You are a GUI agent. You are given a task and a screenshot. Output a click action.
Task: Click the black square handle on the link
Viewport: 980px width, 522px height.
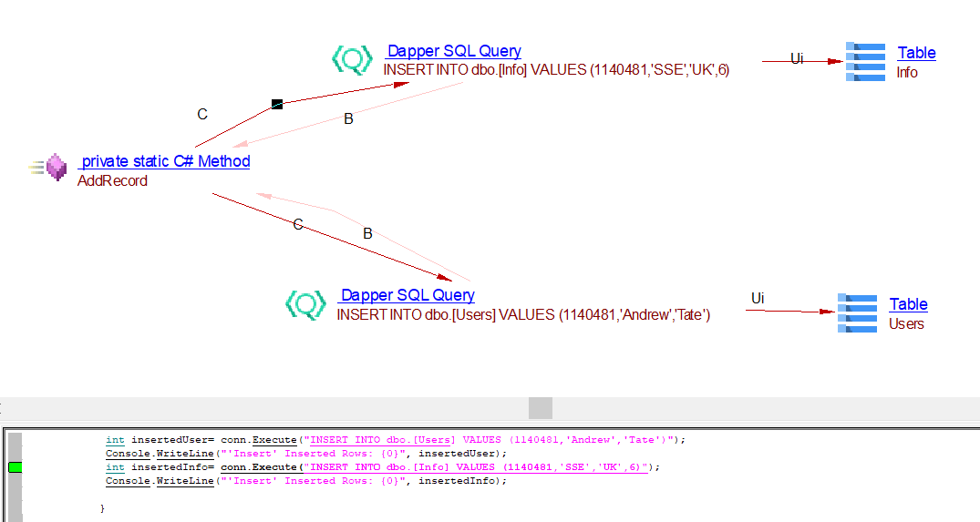pyautogui.click(x=277, y=104)
